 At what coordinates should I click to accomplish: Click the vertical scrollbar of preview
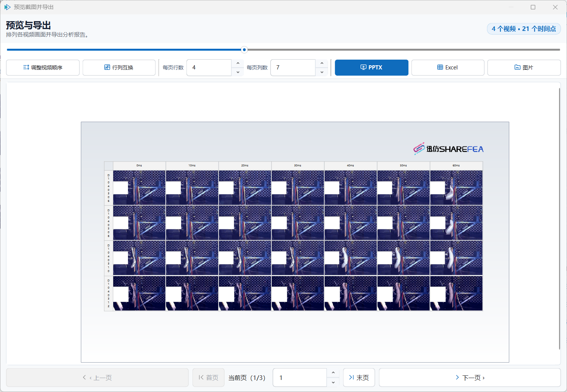click(x=559, y=219)
